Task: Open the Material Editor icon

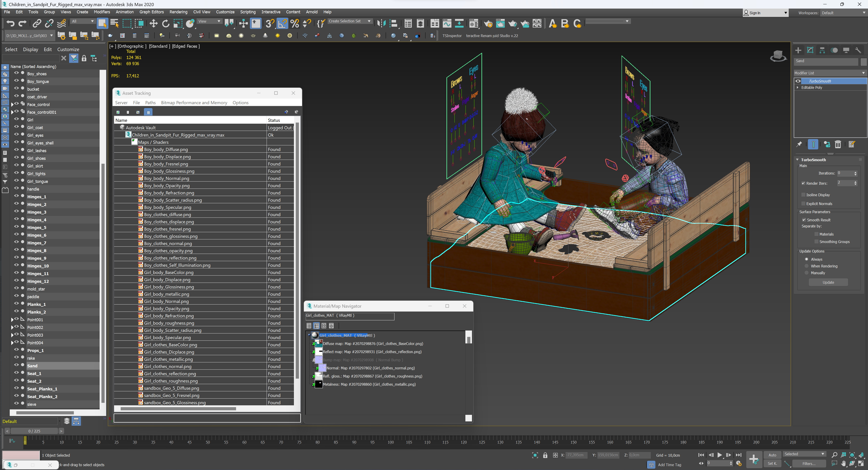Action: click(x=474, y=23)
